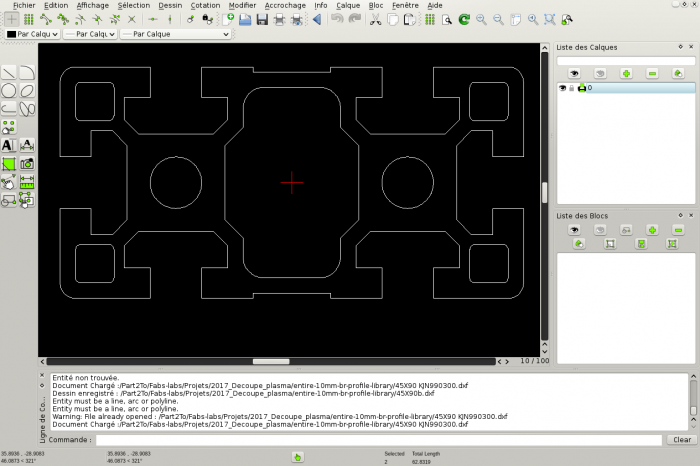This screenshot has height=466, width=700.
Task: Select the Circle drawing tool
Action: coord(9,91)
